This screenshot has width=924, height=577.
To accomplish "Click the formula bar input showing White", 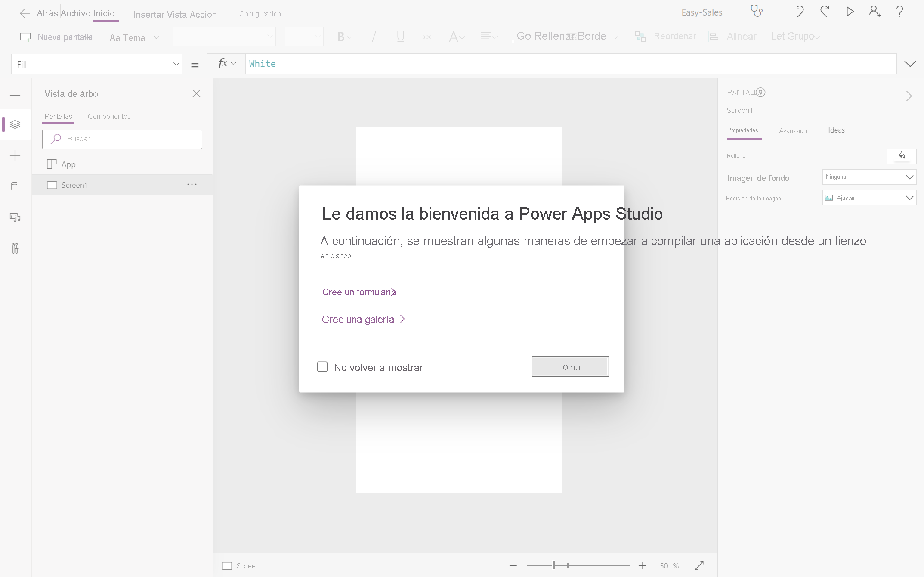I will [571, 64].
